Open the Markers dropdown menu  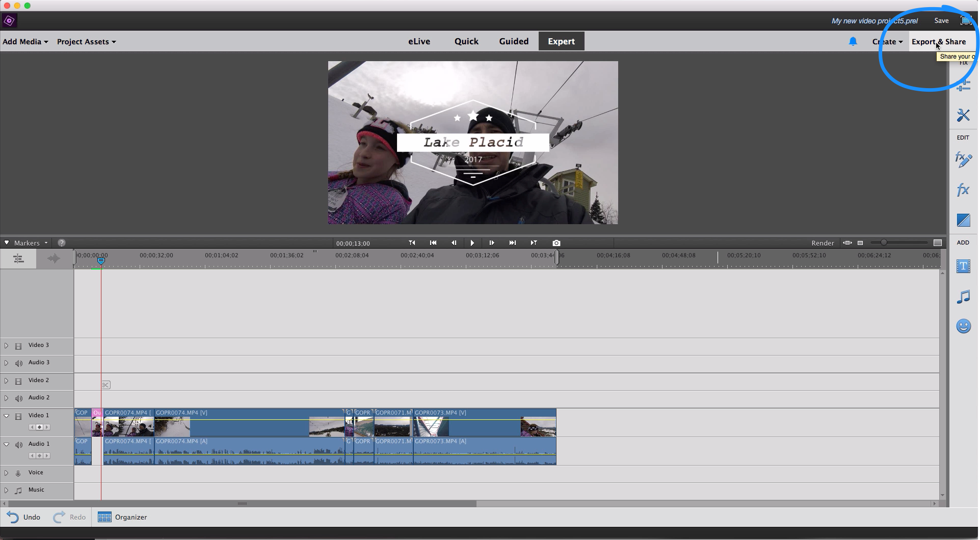point(31,243)
